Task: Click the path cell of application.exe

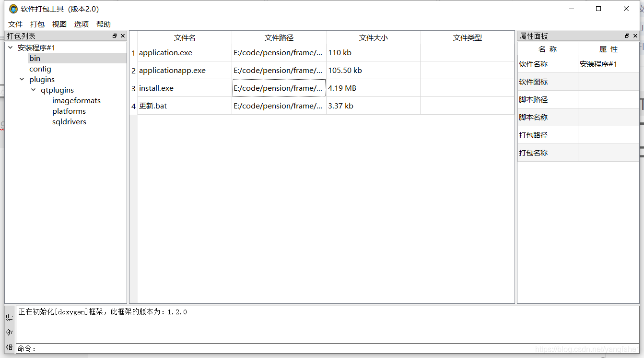Action: 279,53
